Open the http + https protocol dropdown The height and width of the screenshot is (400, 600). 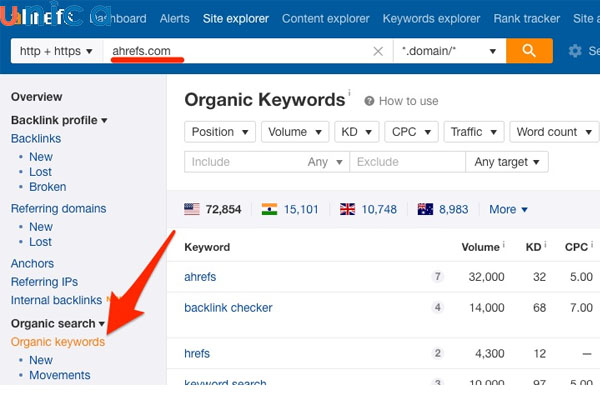56,51
